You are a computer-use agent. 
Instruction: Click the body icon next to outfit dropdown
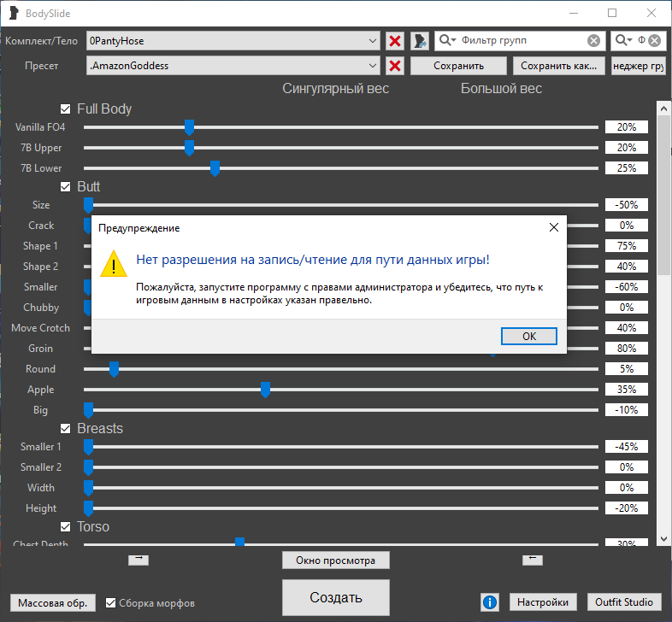(420, 41)
